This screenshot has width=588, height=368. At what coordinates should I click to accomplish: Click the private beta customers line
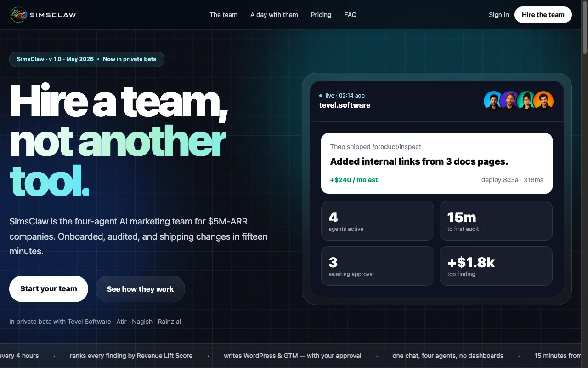point(95,322)
